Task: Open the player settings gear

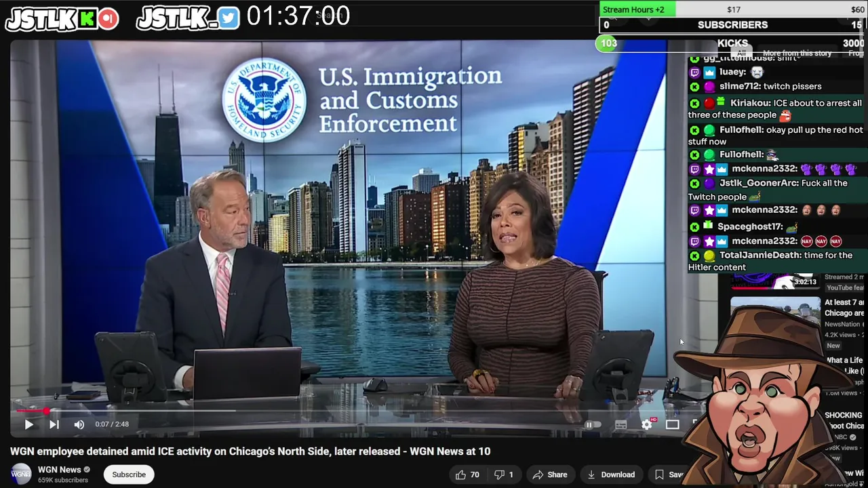Action: [647, 424]
